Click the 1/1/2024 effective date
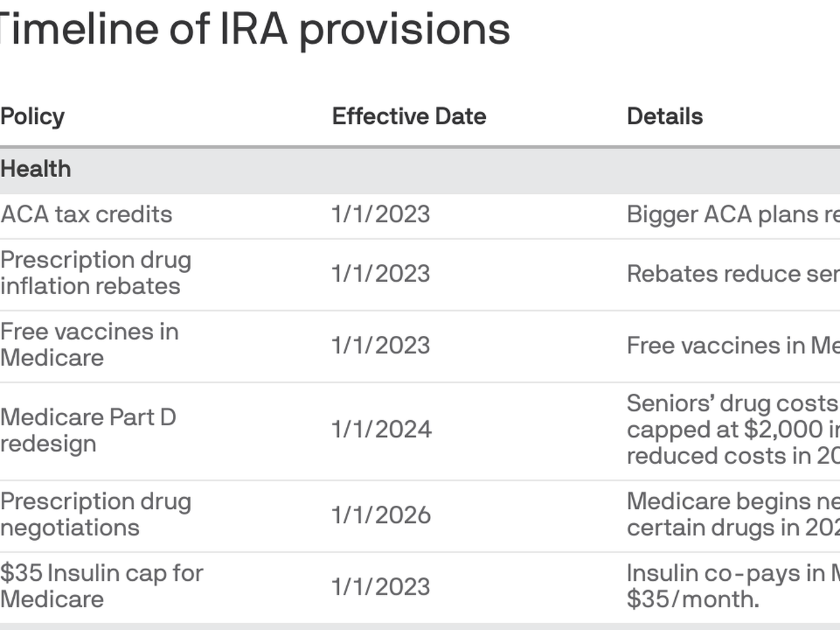The image size is (840, 630). click(381, 429)
